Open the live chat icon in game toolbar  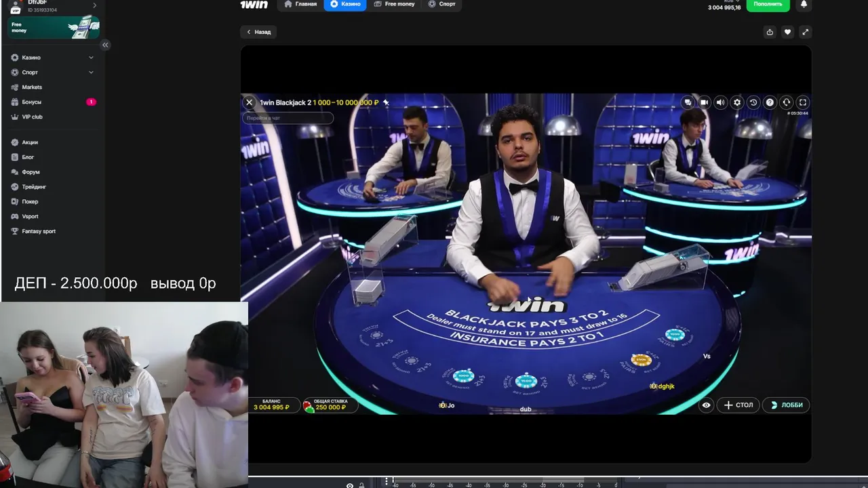tap(688, 102)
